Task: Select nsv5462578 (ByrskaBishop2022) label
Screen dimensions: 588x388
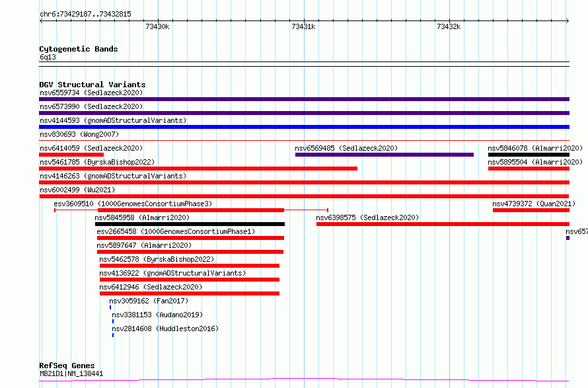Action: click(157, 259)
